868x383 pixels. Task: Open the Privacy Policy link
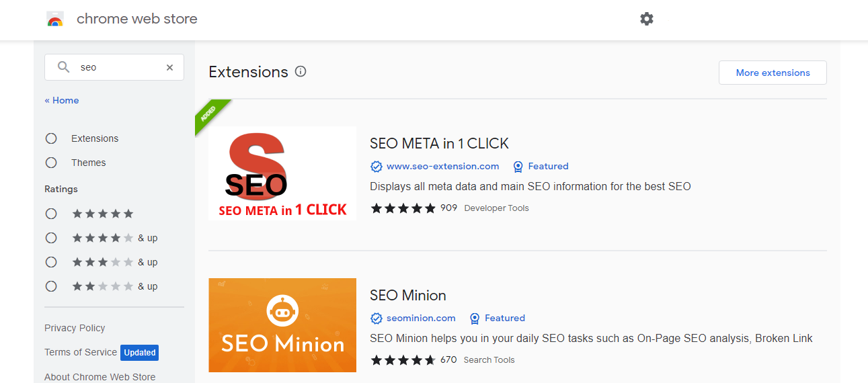click(x=75, y=328)
